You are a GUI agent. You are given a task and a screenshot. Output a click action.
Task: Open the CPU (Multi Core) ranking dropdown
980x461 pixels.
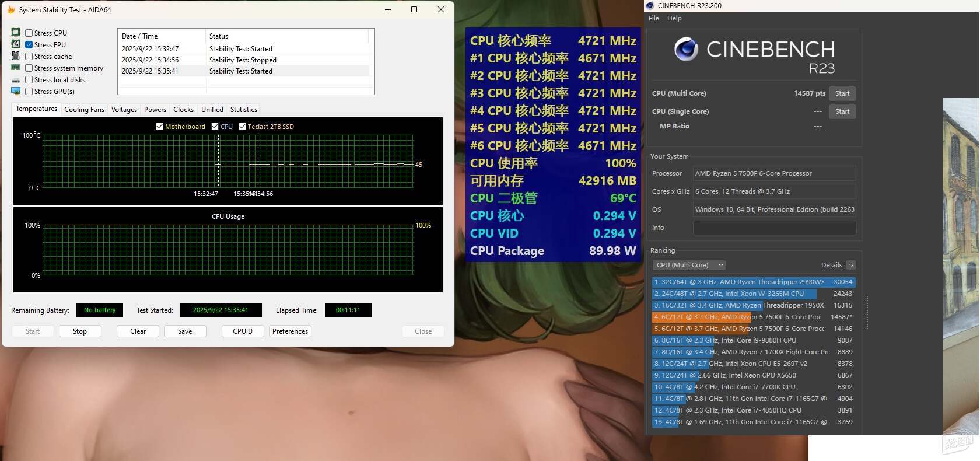689,265
